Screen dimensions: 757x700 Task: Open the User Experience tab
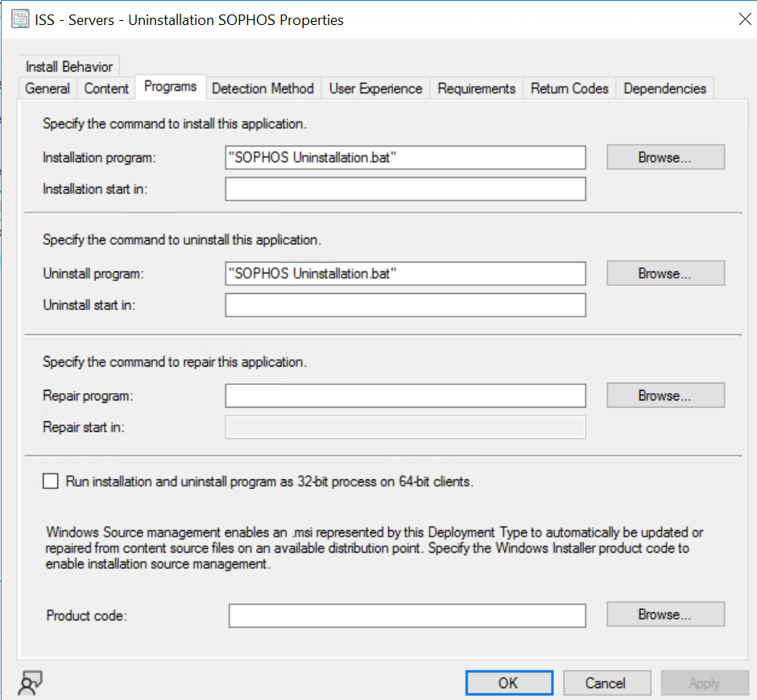click(375, 89)
